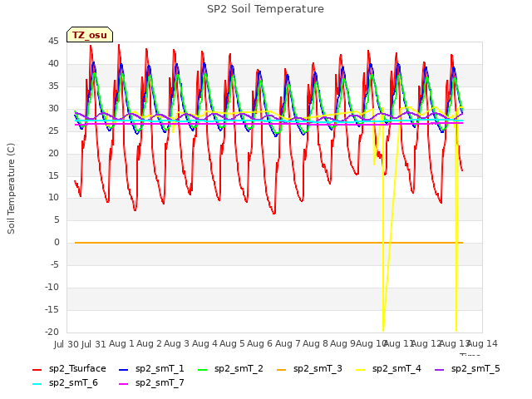Click the Aug 1 x-axis tick label
The height and width of the screenshot is (399, 532).
(x=121, y=343)
